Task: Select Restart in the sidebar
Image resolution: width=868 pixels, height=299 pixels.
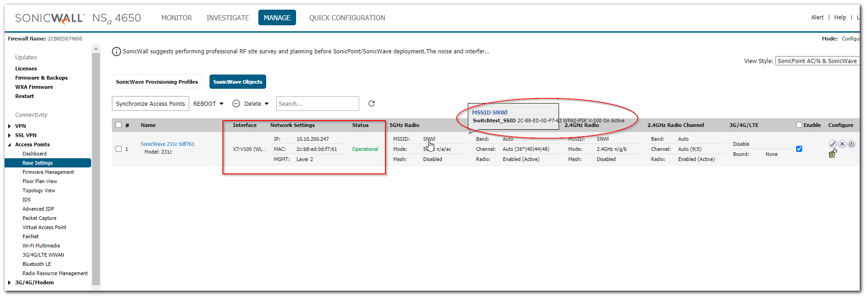Action: 24,96
